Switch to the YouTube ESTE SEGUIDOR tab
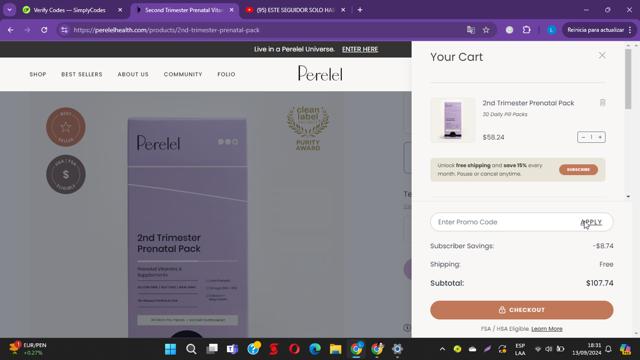640x360 pixels. coord(295,10)
